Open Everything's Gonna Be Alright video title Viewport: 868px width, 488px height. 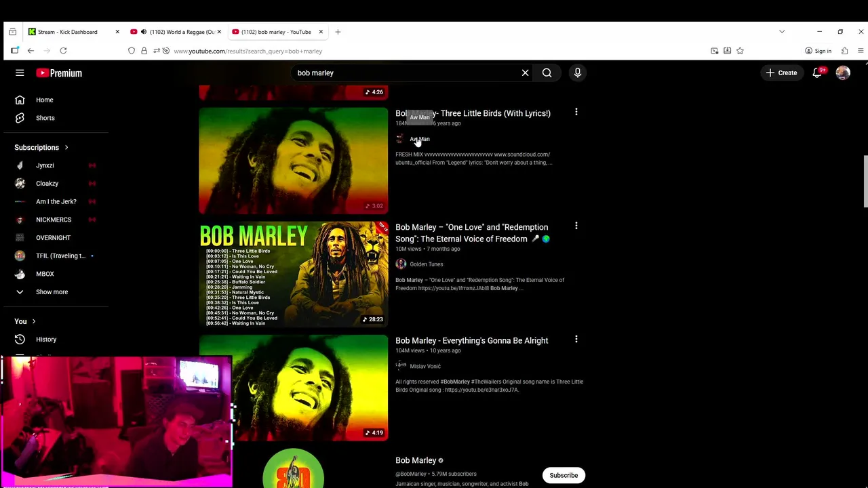471,340
